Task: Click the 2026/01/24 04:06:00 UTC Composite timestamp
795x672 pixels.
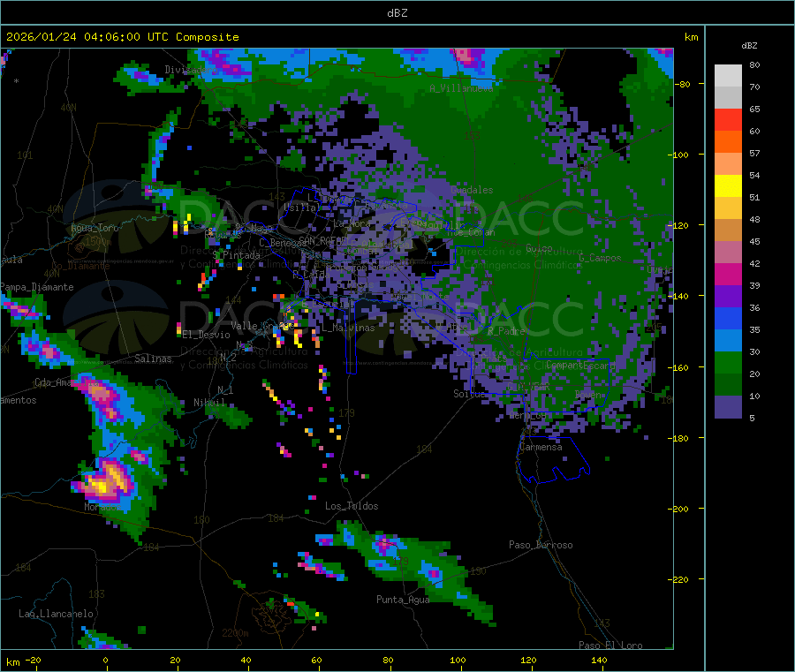Action: tap(122, 37)
